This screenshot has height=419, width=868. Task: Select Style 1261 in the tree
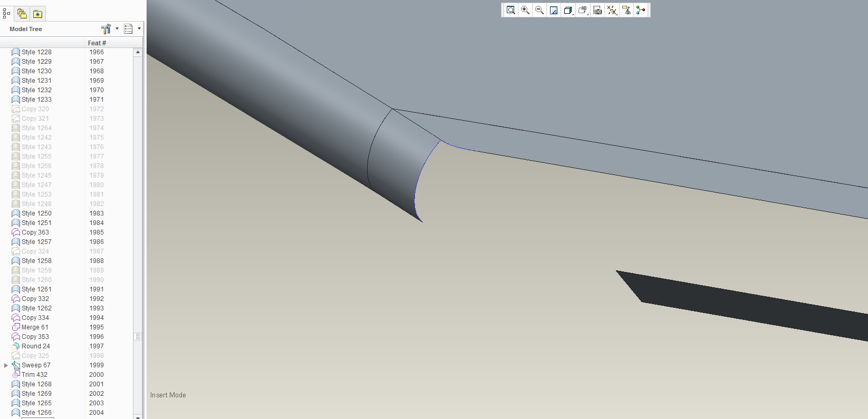point(36,289)
